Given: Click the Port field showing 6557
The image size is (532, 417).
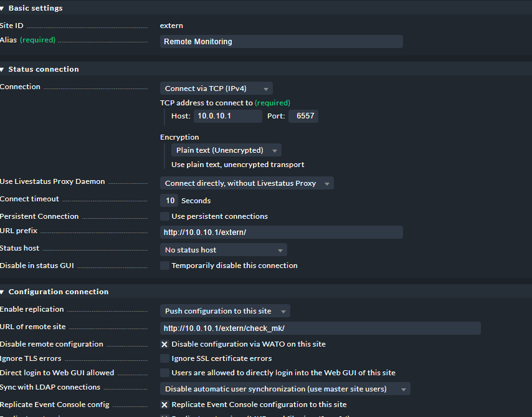Looking at the screenshot, I should [303, 116].
